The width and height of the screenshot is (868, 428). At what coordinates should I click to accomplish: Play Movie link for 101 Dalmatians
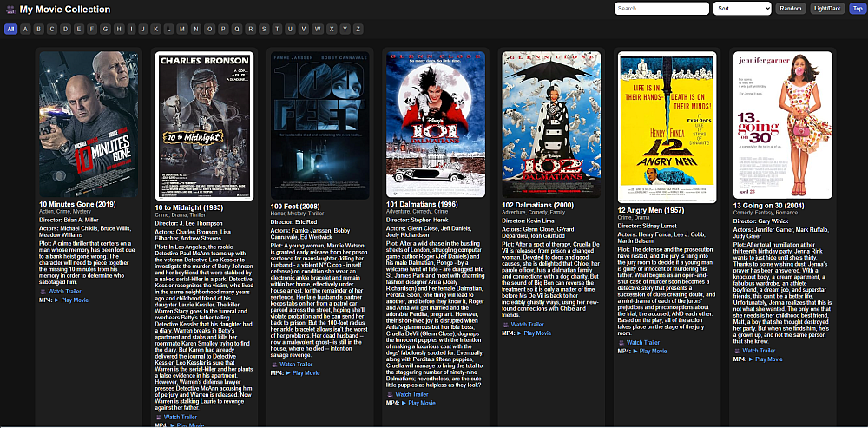pyautogui.click(x=418, y=403)
